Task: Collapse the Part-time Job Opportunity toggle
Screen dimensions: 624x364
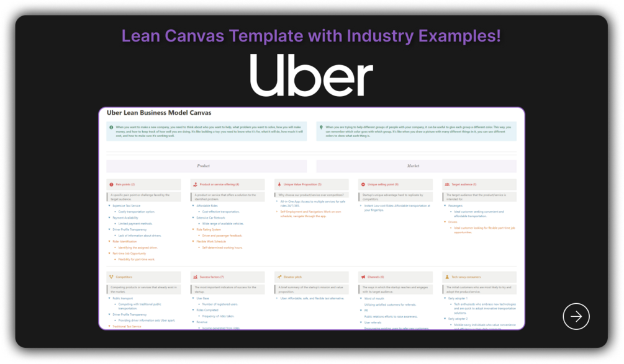Action: [109, 254]
